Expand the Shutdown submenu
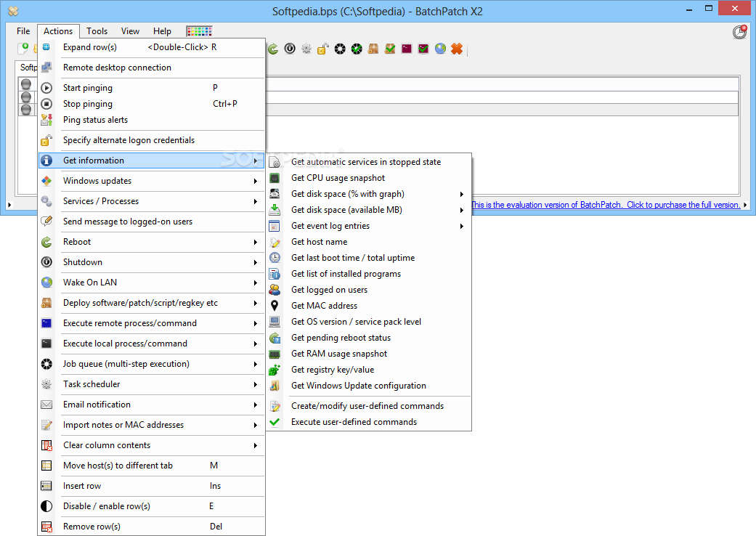The width and height of the screenshot is (756, 536). 151,262
